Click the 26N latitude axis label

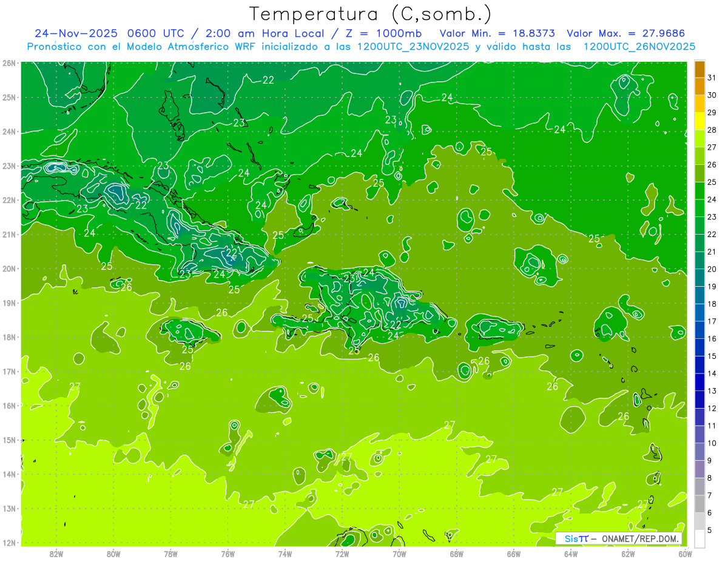[9, 63]
